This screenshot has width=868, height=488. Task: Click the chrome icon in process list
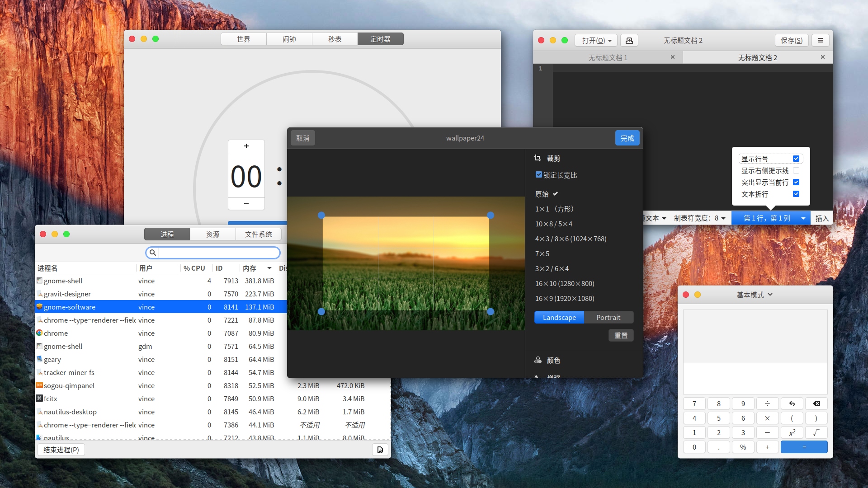point(39,333)
